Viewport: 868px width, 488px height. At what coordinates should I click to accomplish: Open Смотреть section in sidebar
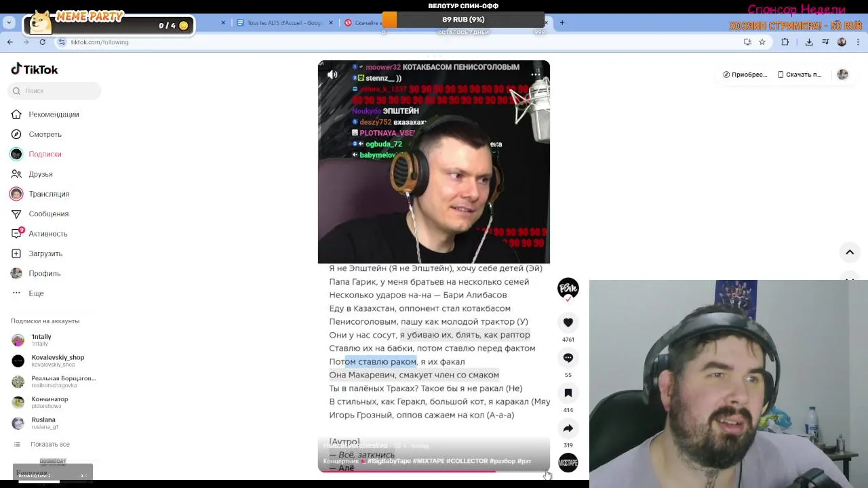pos(36,134)
